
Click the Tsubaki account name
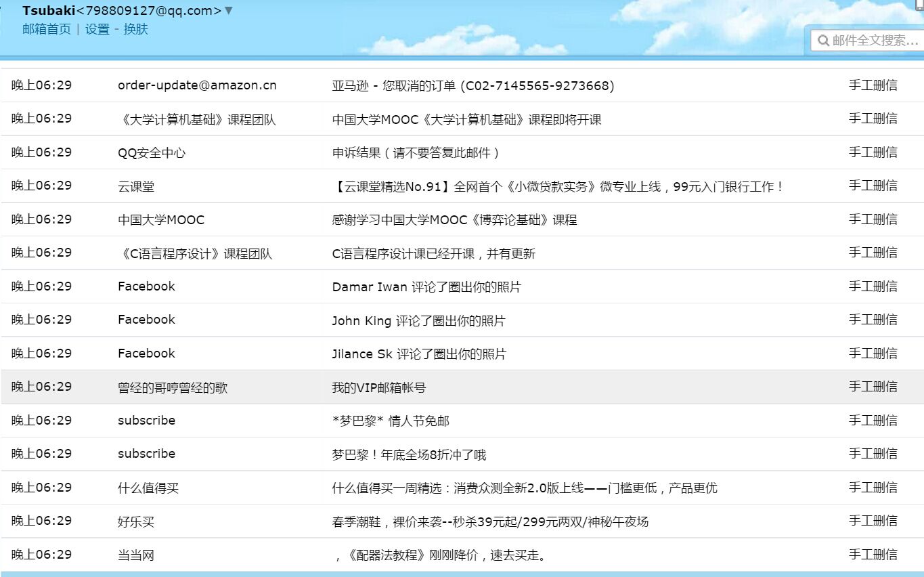[51, 10]
